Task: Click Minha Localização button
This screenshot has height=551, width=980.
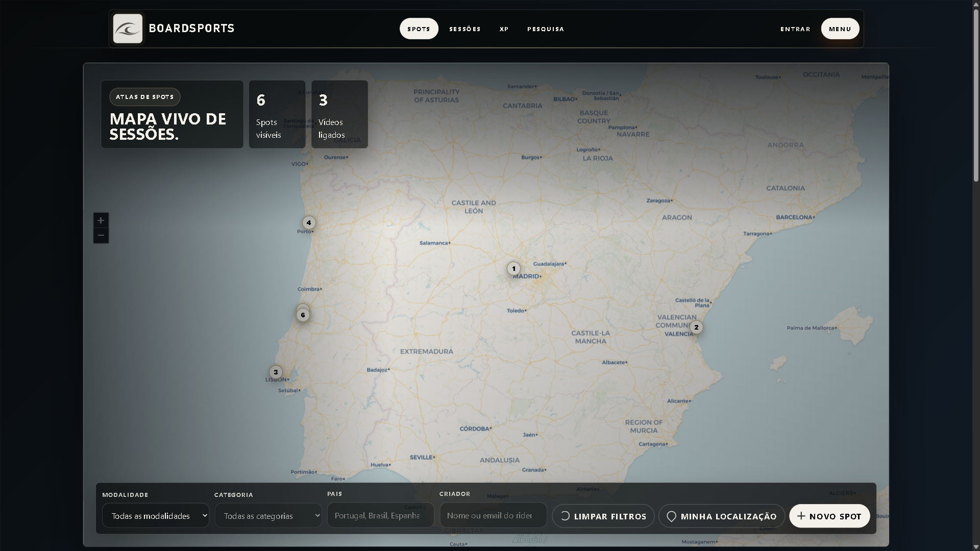Action: (x=722, y=516)
